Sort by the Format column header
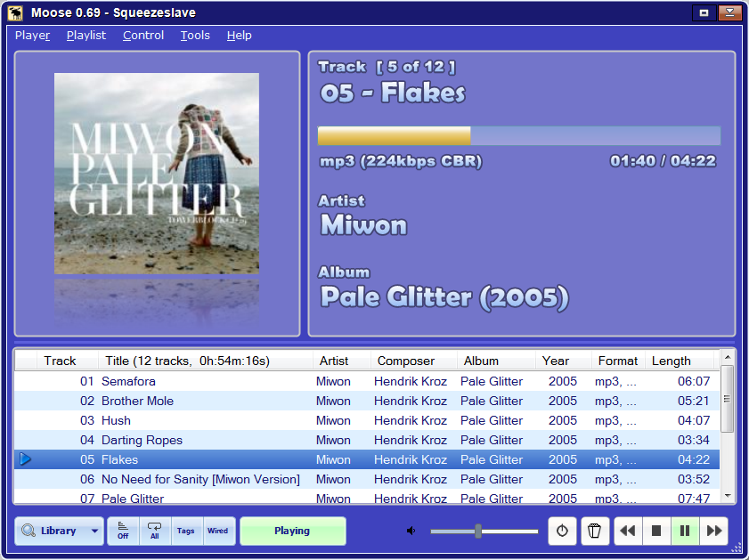This screenshot has width=749, height=560. [618, 361]
